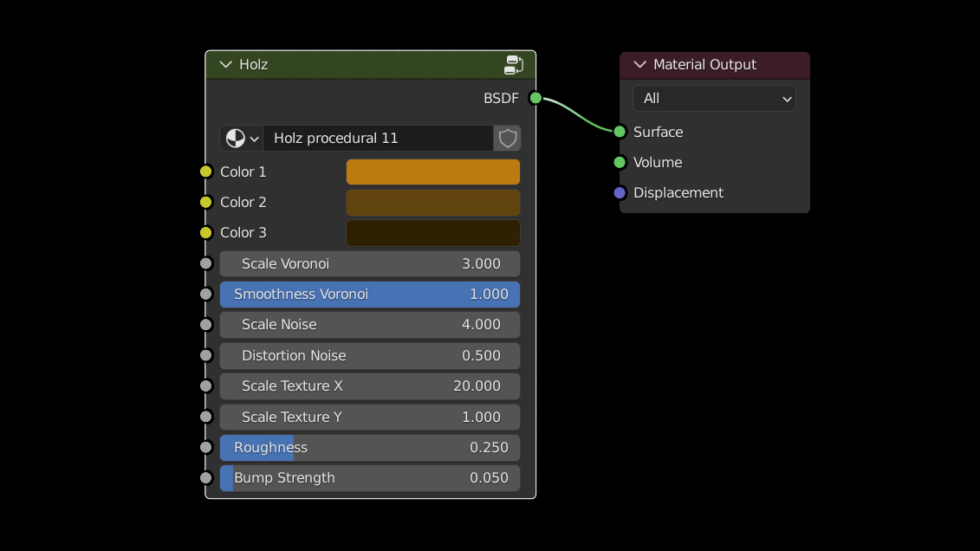Click the Volume input socket

click(x=620, y=162)
